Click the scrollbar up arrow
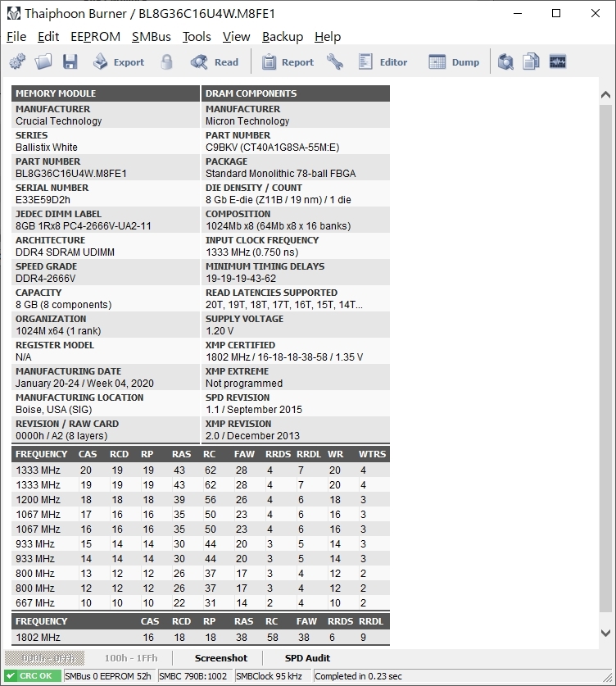 605,94
